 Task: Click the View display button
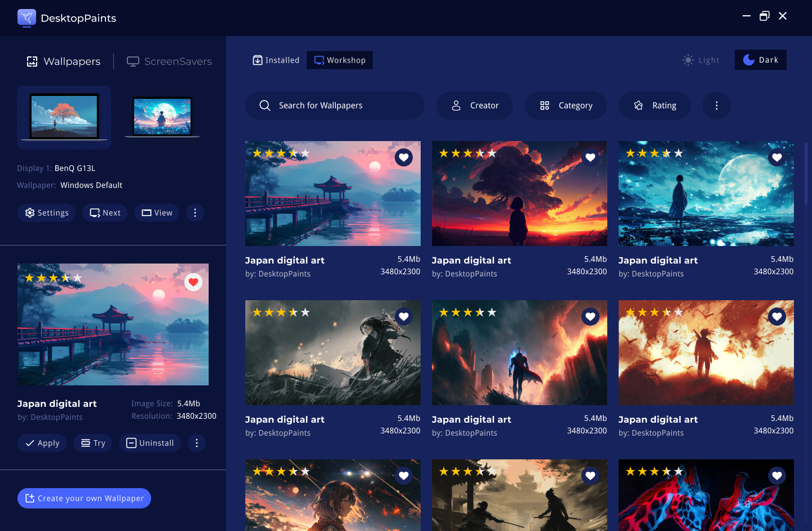[157, 213]
